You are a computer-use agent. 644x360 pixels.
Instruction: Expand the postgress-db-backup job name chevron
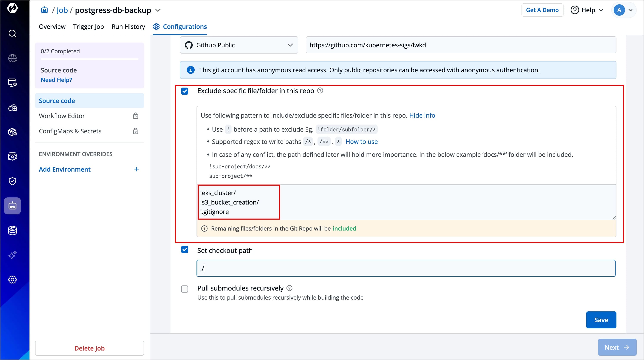click(158, 10)
